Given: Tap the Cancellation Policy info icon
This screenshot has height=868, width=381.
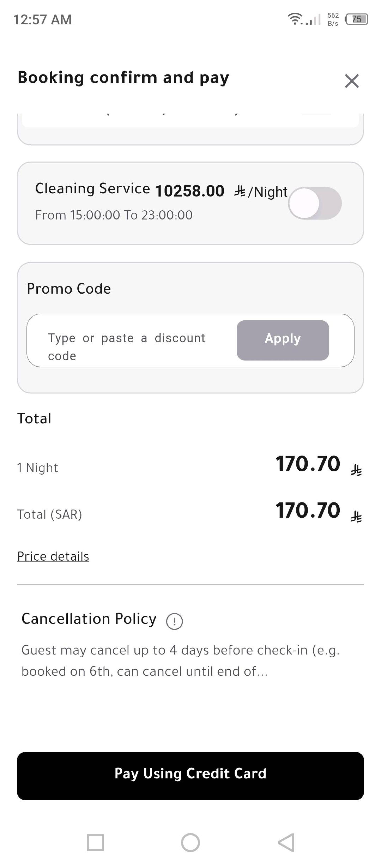Looking at the screenshot, I should (174, 621).
